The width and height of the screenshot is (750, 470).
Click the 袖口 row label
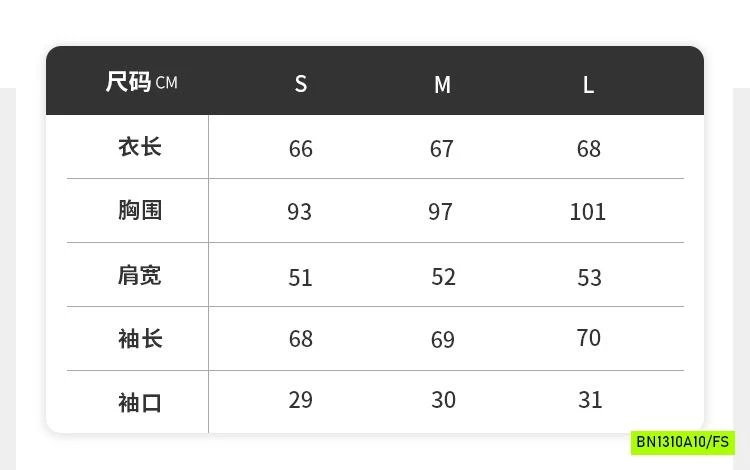click(140, 403)
